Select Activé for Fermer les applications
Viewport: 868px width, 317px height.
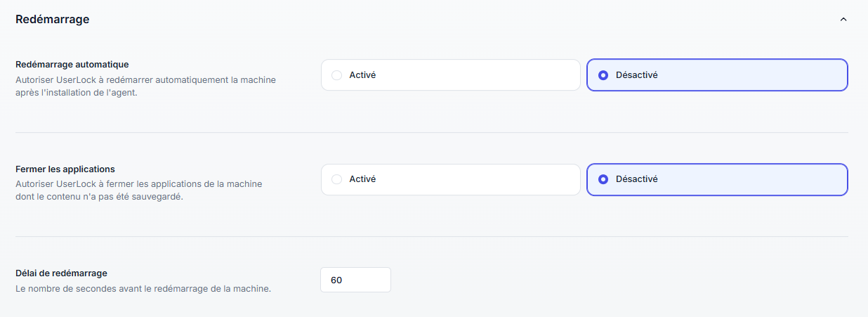point(450,179)
